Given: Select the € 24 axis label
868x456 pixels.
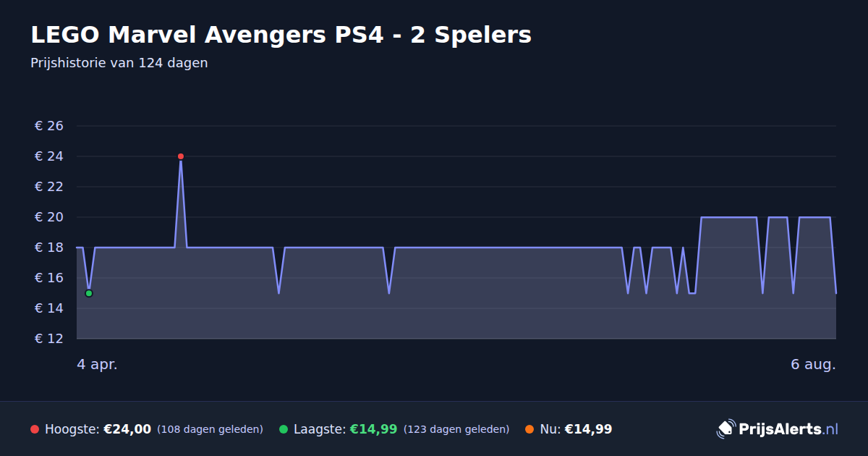Looking at the screenshot, I should pos(49,156).
